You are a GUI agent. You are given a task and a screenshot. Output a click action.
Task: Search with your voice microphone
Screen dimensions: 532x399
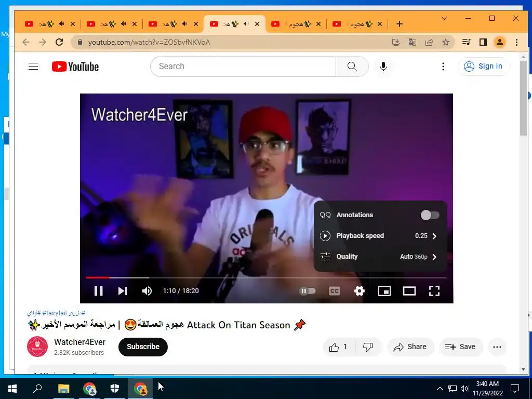(x=383, y=66)
